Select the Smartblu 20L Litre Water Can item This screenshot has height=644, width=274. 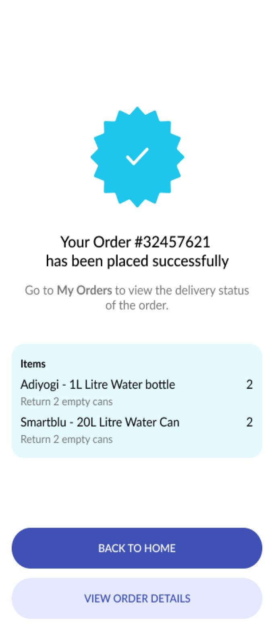click(x=100, y=422)
